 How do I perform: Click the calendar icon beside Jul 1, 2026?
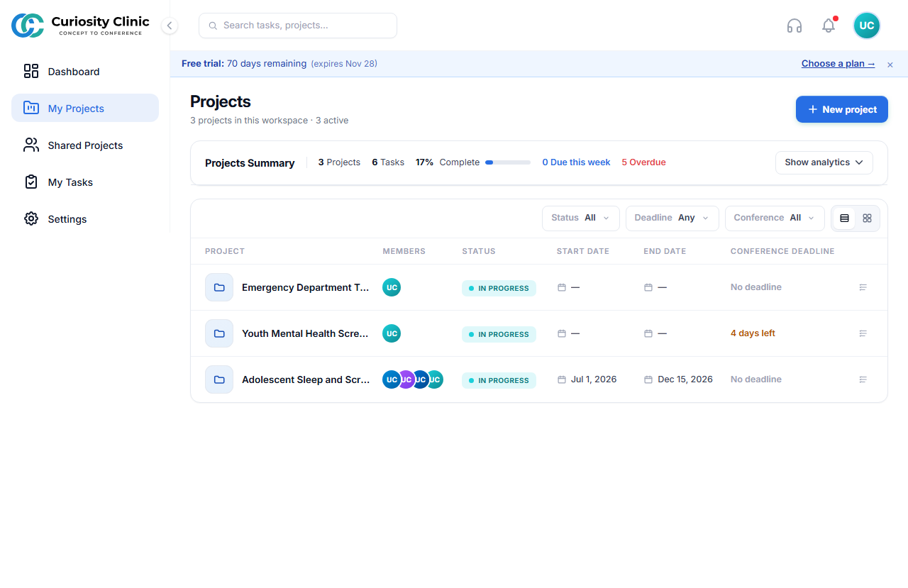562,379
